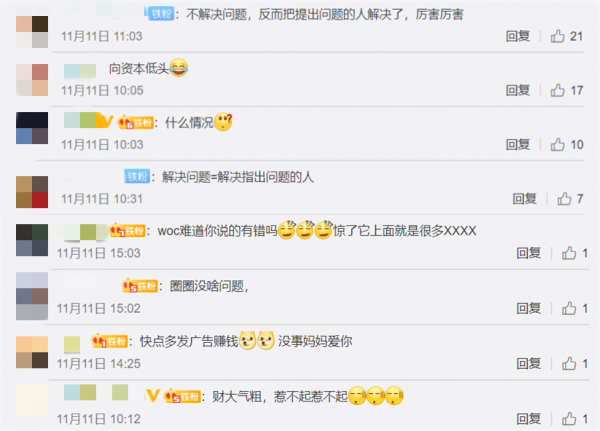Screen dimensions: 600x431
Task: Click the blue 铁粉 badge at 10:31
Action: click(137, 176)
